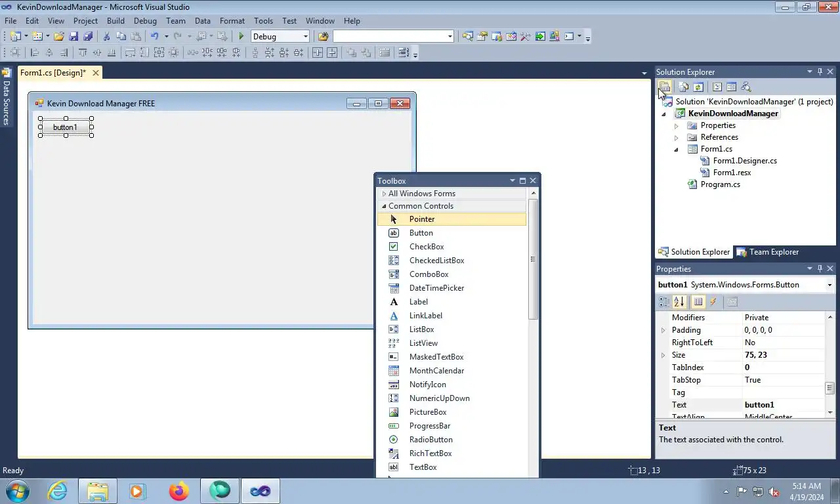840x504 pixels.
Task: Click Align Lefts in the layout toolbar
Action: 35,53
